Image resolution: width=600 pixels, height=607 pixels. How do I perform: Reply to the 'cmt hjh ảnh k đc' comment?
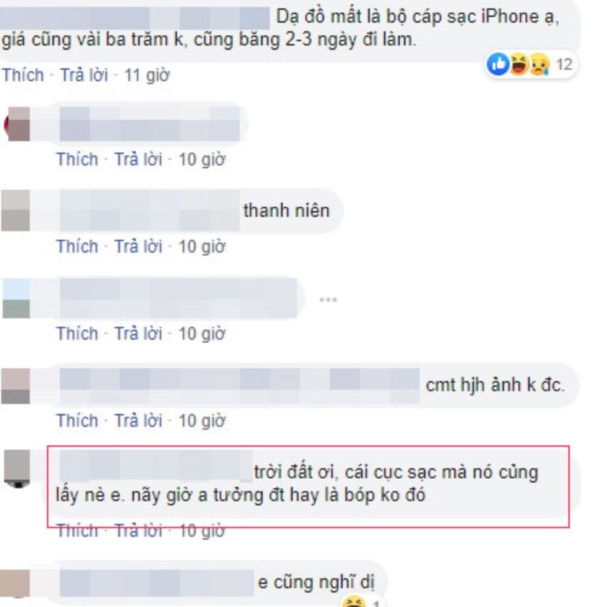pyautogui.click(x=138, y=420)
